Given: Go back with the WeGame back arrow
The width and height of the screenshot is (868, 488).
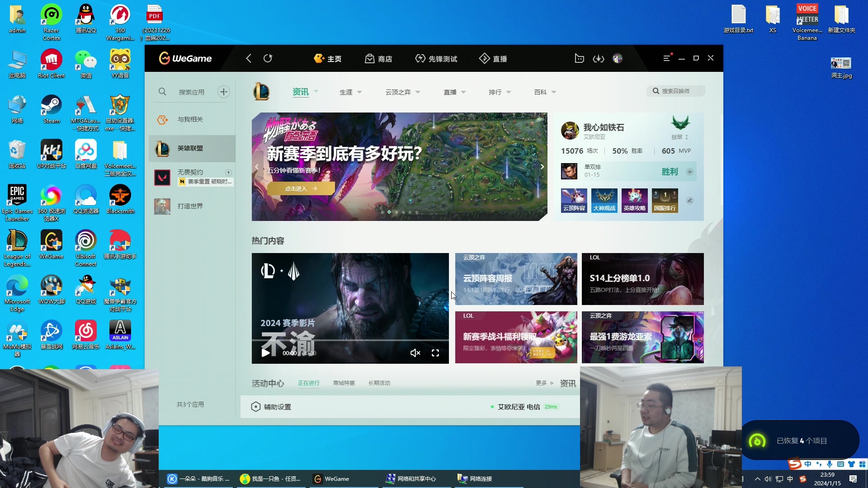Looking at the screenshot, I should (249, 58).
